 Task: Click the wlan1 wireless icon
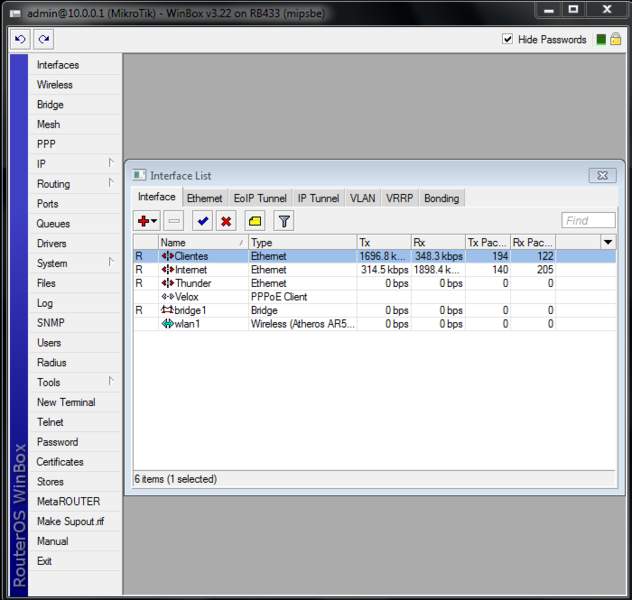(x=167, y=324)
